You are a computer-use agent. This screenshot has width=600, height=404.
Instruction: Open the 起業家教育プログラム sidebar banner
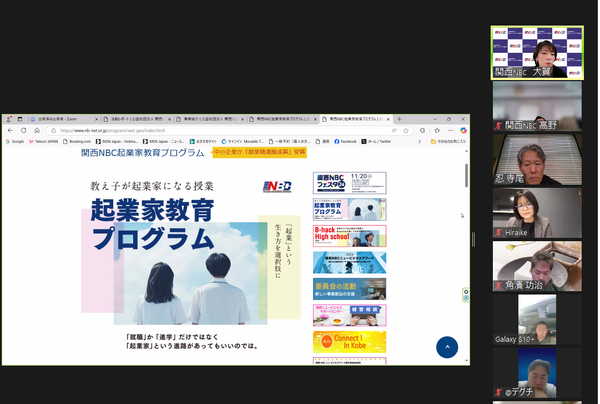[350, 209]
